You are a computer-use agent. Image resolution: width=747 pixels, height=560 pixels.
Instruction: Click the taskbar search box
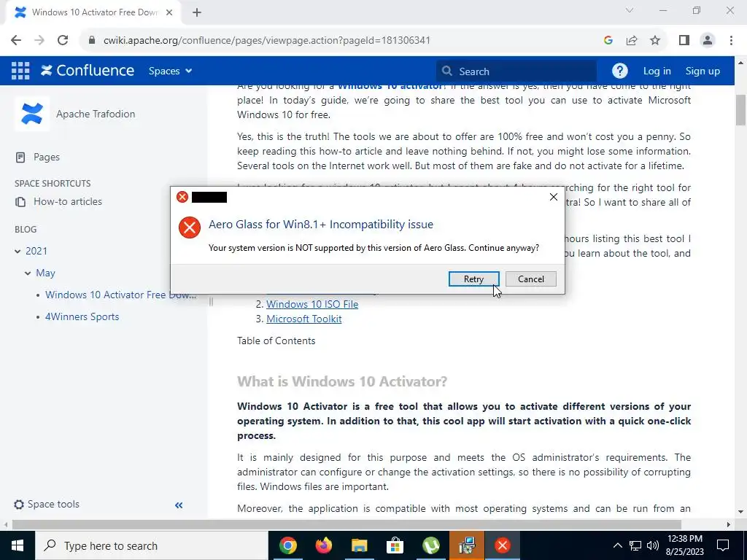tap(152, 545)
